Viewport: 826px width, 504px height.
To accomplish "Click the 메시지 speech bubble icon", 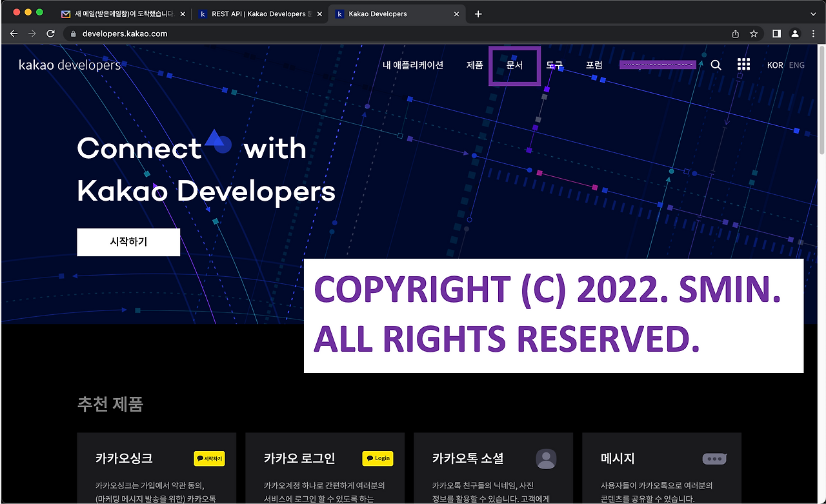I will (714, 458).
